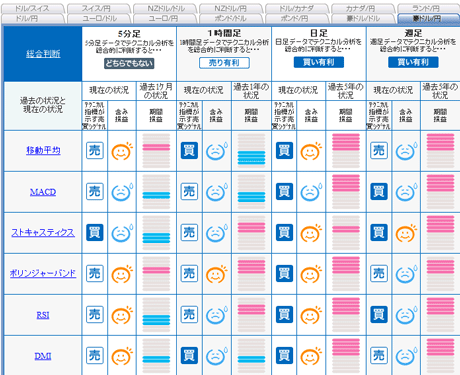The height and width of the screenshot is (375, 460).
Task: Click the DMI 1時間足 buy signal icon
Action: (189, 355)
